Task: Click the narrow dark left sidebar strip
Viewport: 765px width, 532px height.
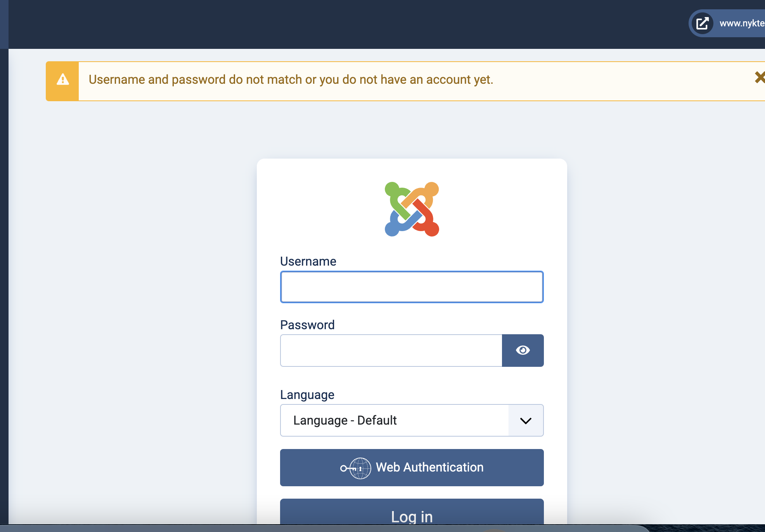Action: 4,271
